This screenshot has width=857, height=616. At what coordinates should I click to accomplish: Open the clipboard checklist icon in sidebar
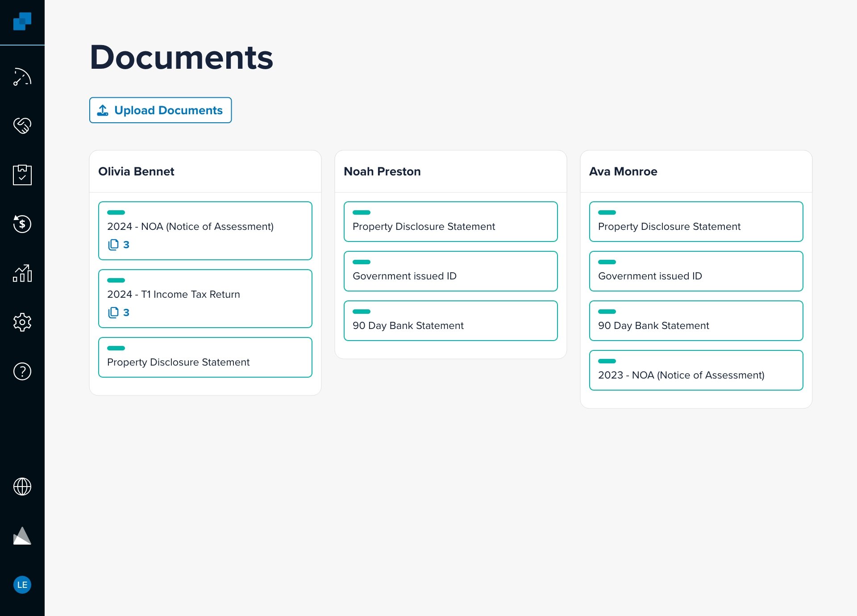(x=22, y=175)
